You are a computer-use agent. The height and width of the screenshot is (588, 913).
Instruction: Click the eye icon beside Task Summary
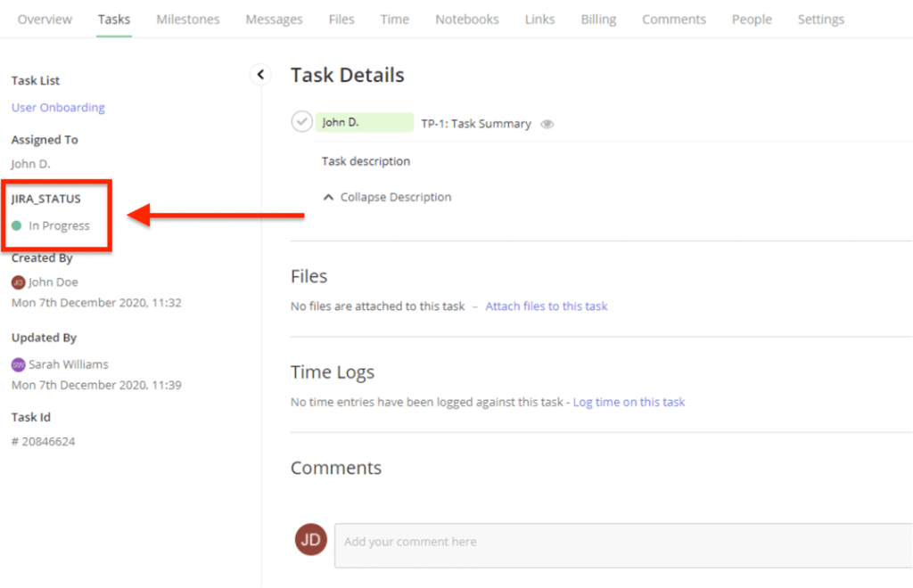click(547, 125)
